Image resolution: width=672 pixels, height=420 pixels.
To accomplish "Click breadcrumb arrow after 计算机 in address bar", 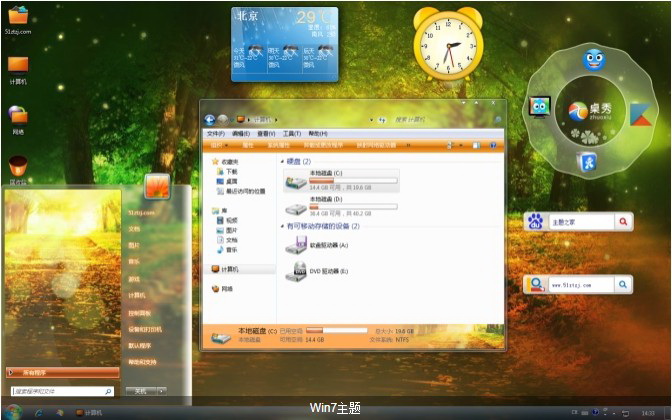I will (276, 120).
